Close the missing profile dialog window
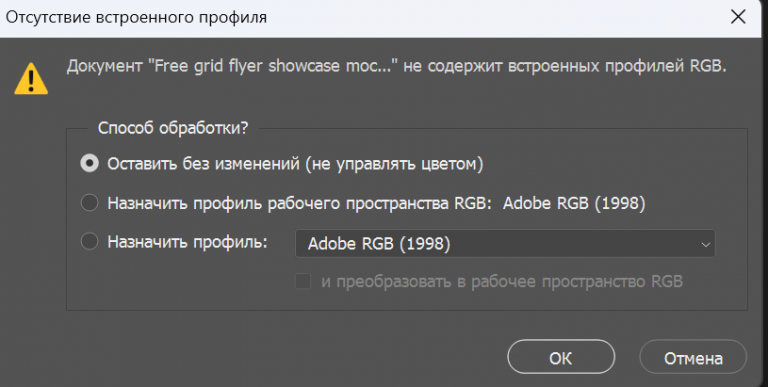768x387 pixels. pos(738,17)
